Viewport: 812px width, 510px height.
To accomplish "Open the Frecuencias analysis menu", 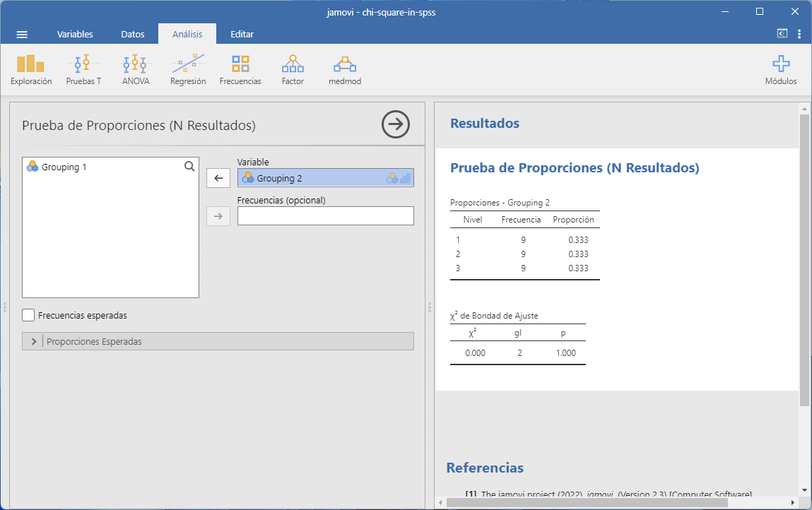I will (x=240, y=70).
